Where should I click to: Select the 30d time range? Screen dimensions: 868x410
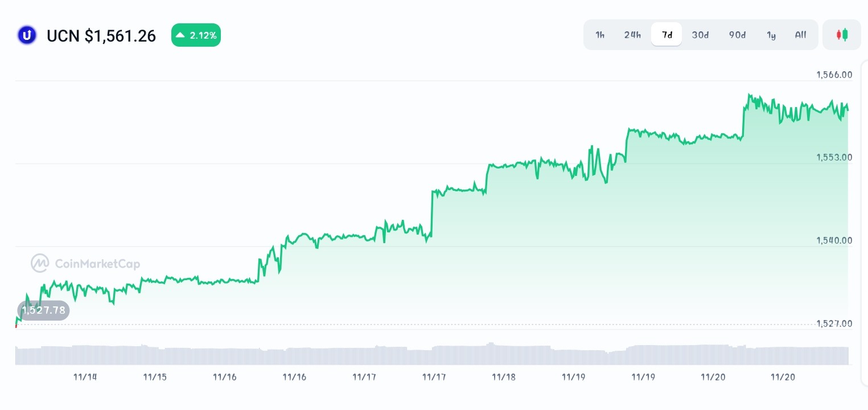click(x=700, y=35)
